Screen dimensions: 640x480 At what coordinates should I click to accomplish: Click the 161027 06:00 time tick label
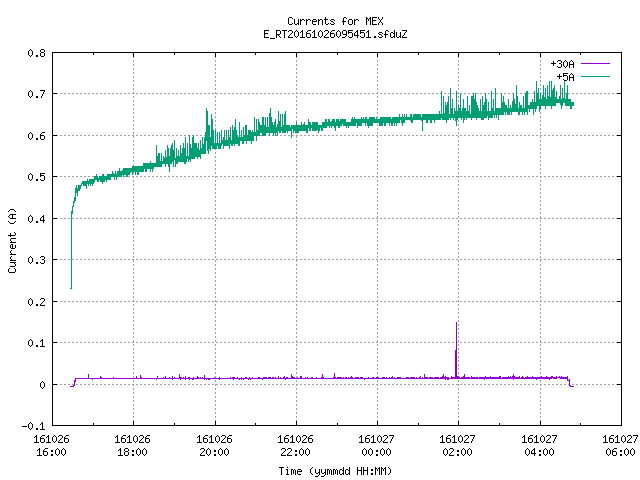pyautogui.click(x=620, y=446)
